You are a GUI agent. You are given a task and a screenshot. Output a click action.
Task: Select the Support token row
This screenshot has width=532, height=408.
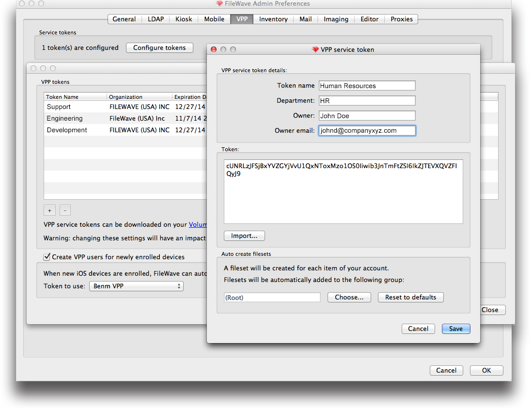coord(125,107)
